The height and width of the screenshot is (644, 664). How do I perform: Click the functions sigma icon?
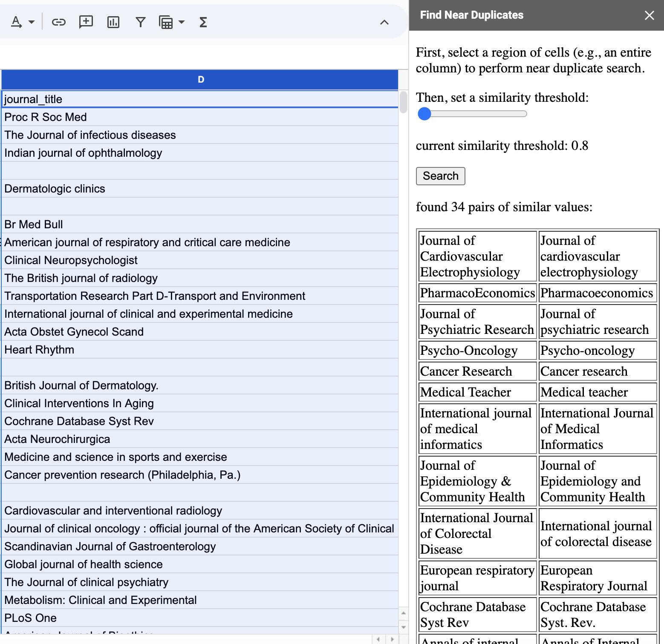click(203, 22)
